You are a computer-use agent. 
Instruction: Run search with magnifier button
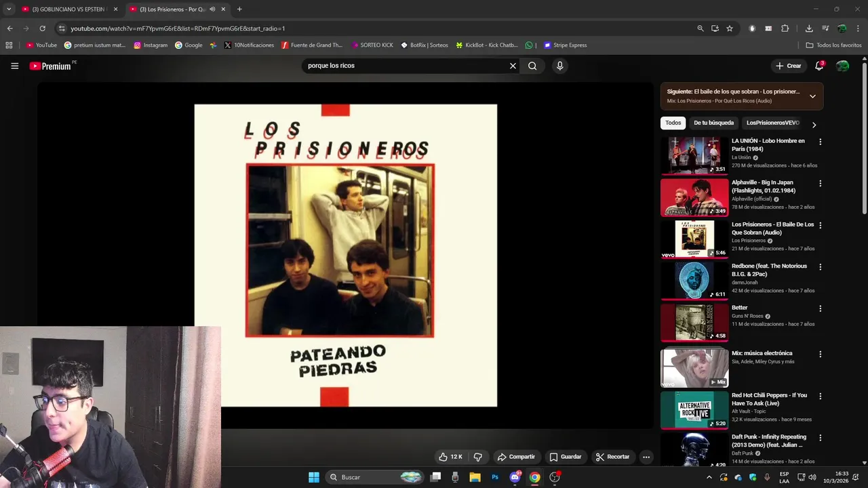(x=532, y=66)
